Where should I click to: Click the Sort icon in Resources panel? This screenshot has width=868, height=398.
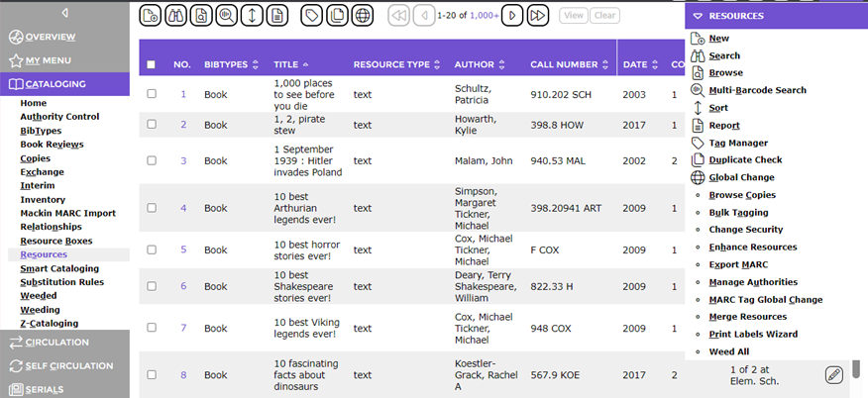pyautogui.click(x=698, y=108)
